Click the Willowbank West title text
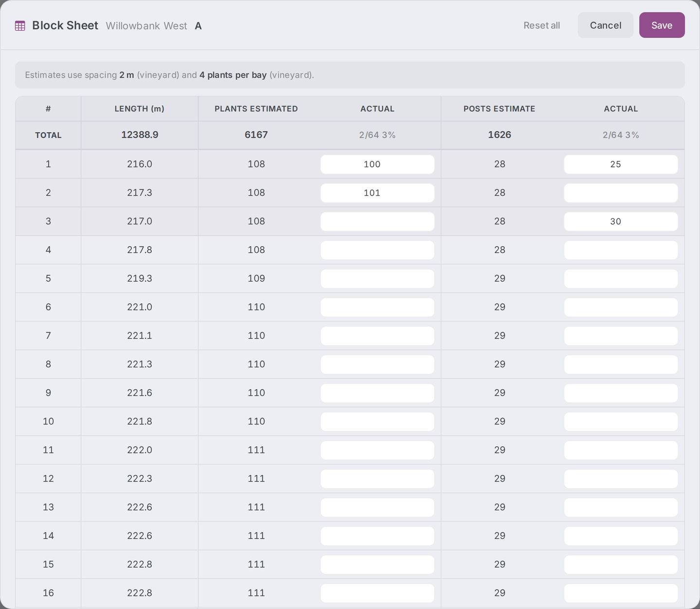700x609 pixels. (x=146, y=26)
